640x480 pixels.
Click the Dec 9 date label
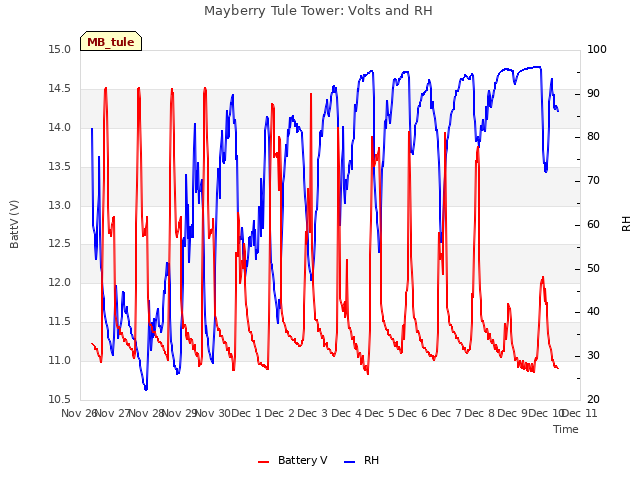point(513,413)
